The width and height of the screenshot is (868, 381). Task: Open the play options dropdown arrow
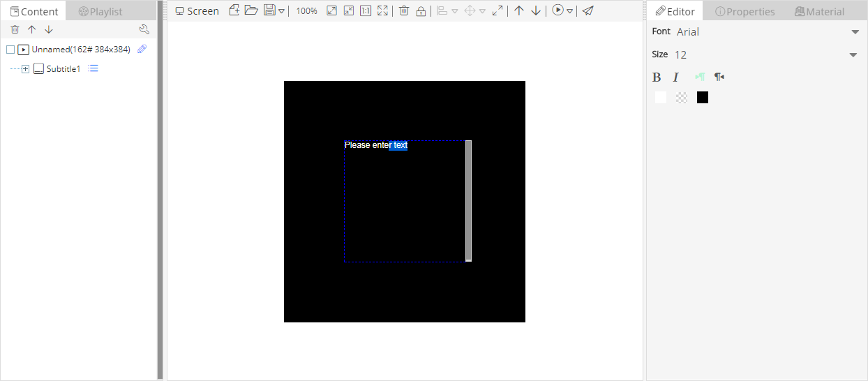click(x=570, y=11)
